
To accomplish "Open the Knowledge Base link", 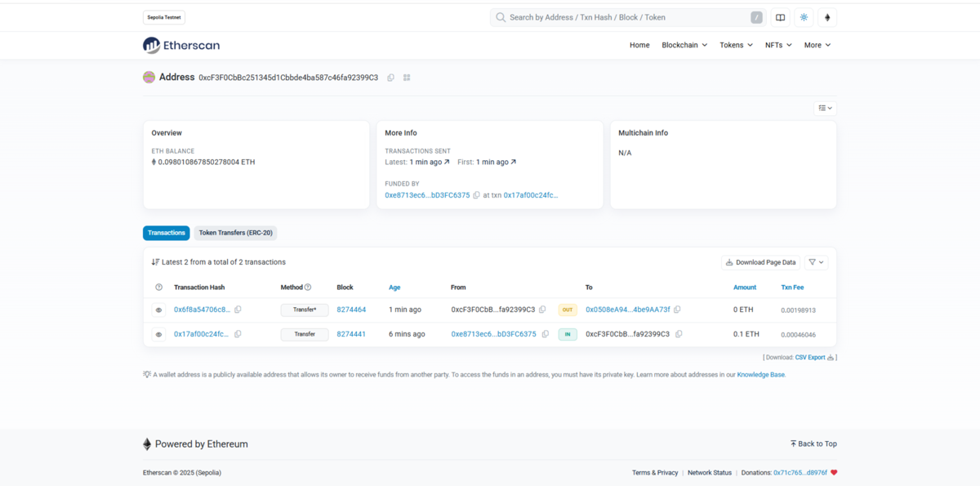I will click(x=761, y=375).
